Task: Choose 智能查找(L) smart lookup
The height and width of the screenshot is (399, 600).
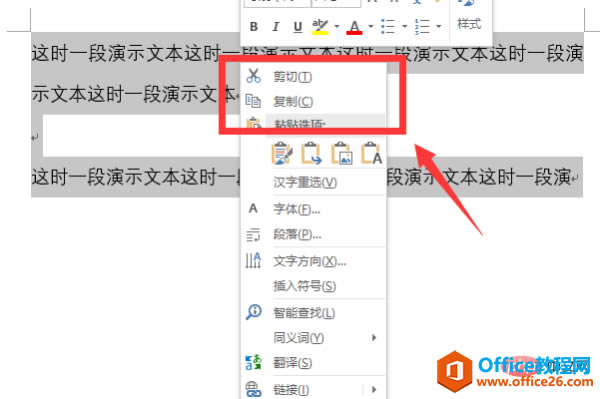Action: click(304, 313)
